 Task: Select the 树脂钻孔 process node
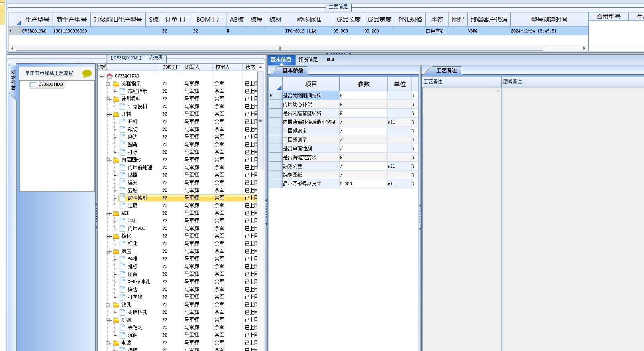click(x=137, y=312)
